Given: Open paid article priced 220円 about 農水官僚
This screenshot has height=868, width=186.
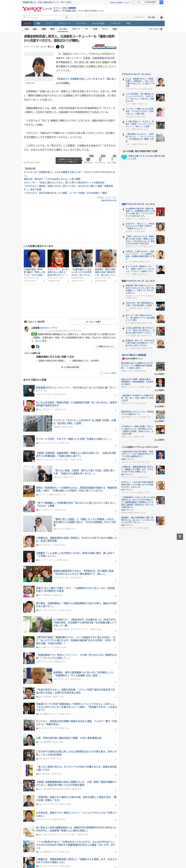Looking at the screenshot, I should [x=137, y=366].
